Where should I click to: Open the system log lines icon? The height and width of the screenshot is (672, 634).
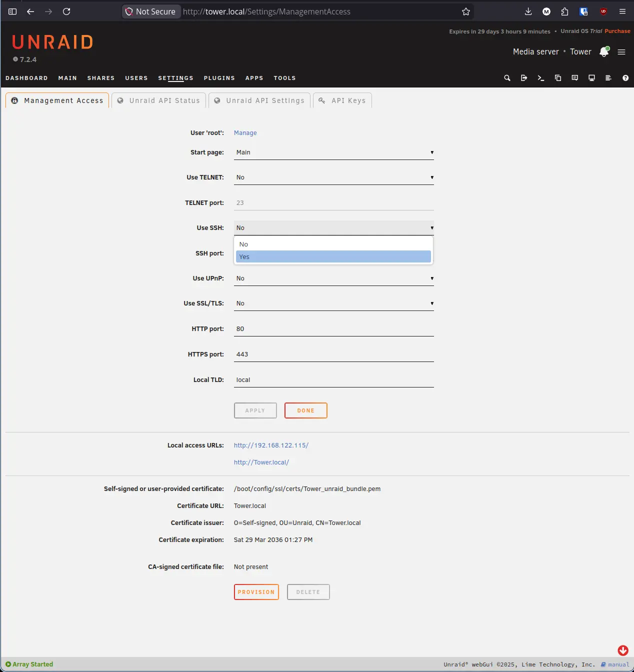608,78
